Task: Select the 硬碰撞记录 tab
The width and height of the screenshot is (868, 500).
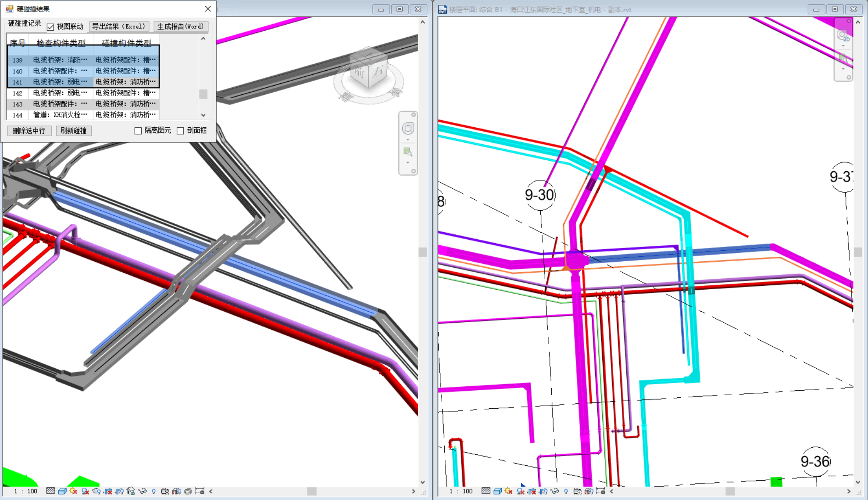Action: coord(25,23)
